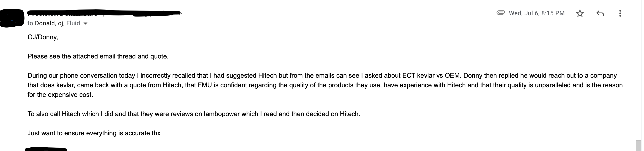Click the line ending 'for the expensive cost.'

coord(60,95)
